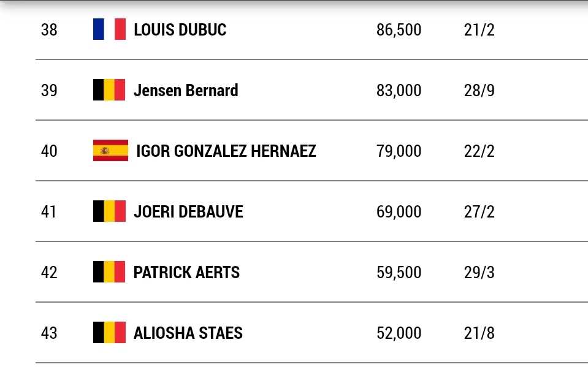The width and height of the screenshot is (588, 367).
Task: Click the Belgian flag next to Aliosha Staes
Action: (110, 333)
